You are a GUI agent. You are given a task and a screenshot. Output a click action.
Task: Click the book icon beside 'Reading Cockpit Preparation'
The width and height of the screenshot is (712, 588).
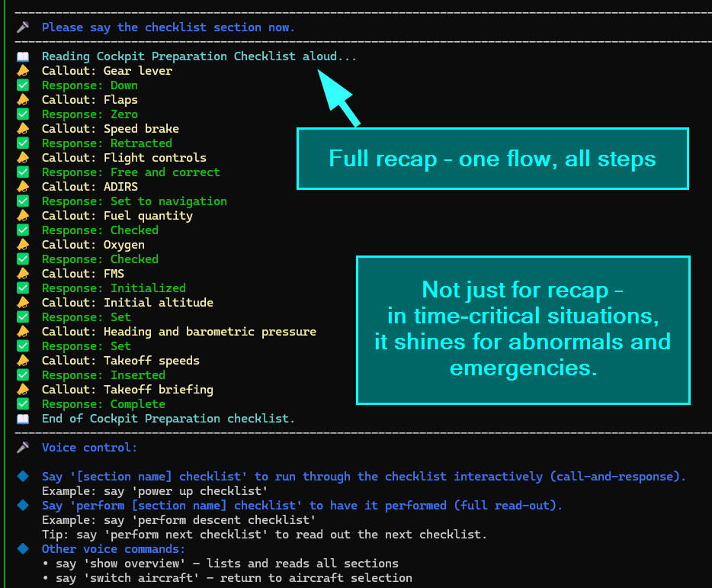23,56
